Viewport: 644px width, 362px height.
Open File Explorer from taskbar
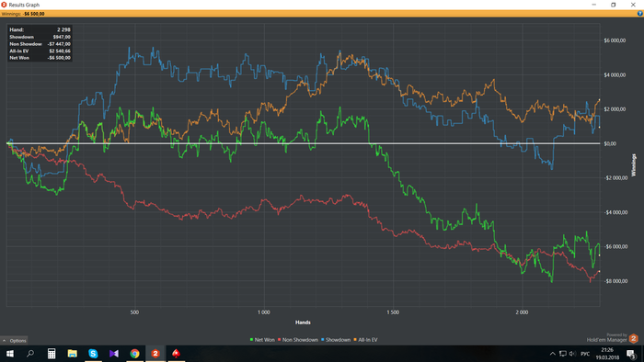73,354
